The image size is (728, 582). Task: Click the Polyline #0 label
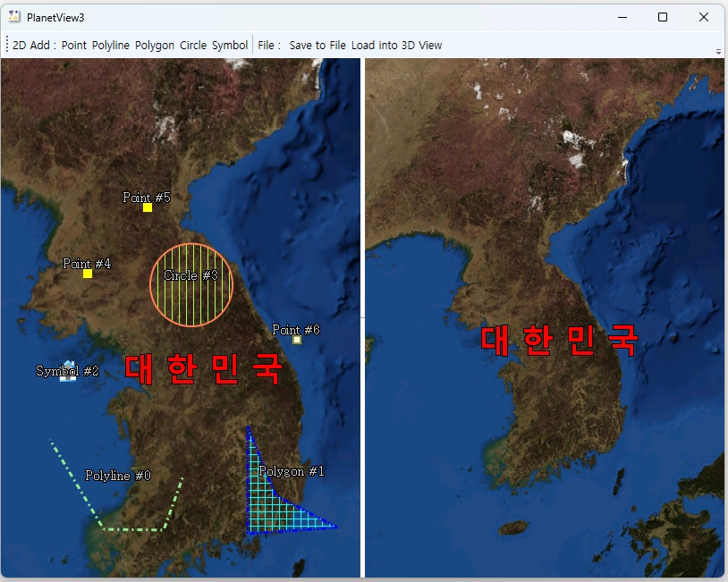pos(118,476)
